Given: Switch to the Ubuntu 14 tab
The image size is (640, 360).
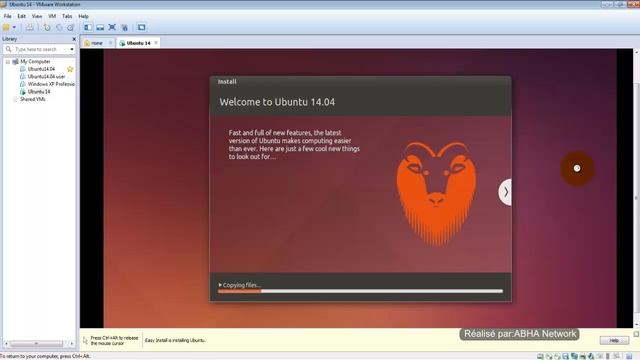Looking at the screenshot, I should tap(138, 43).
